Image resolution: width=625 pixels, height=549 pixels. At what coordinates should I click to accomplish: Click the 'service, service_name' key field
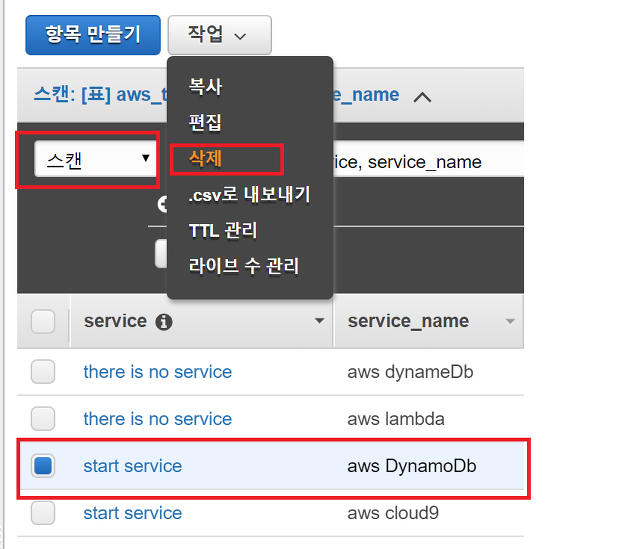pos(428,161)
